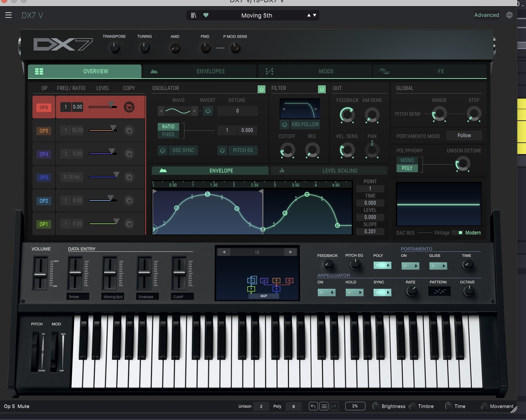This screenshot has width=526, height=420.
Task: Click the redo arrow in bottom bar
Action: (x=334, y=406)
